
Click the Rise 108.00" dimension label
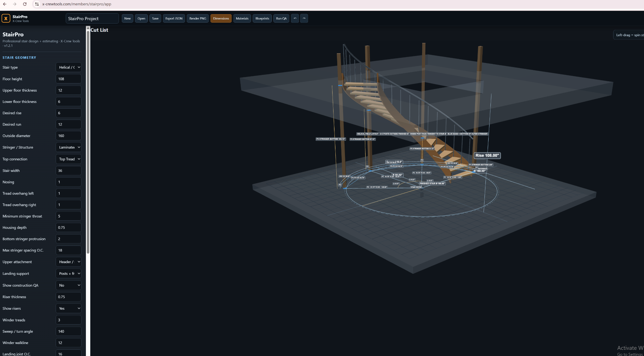tap(487, 155)
